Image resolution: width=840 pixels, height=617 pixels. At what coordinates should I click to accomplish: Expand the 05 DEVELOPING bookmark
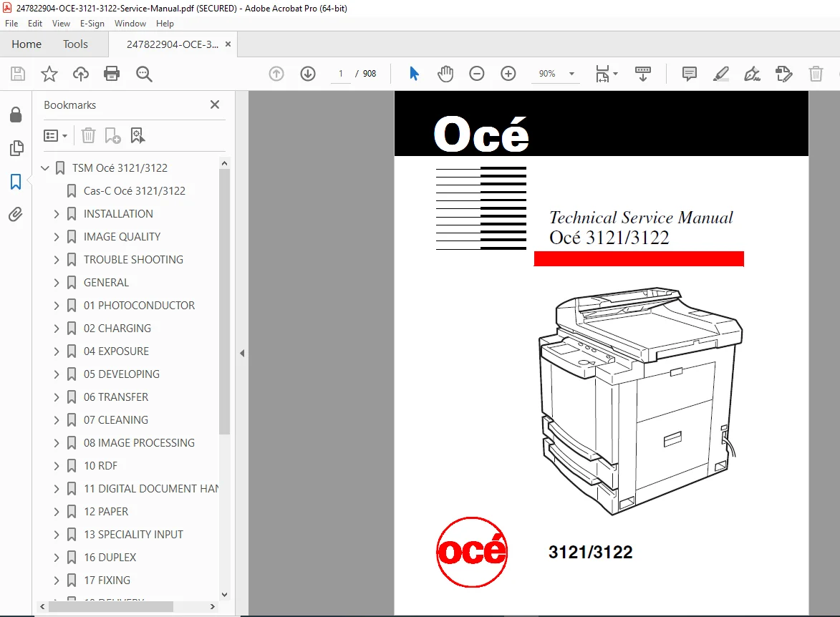(x=57, y=374)
